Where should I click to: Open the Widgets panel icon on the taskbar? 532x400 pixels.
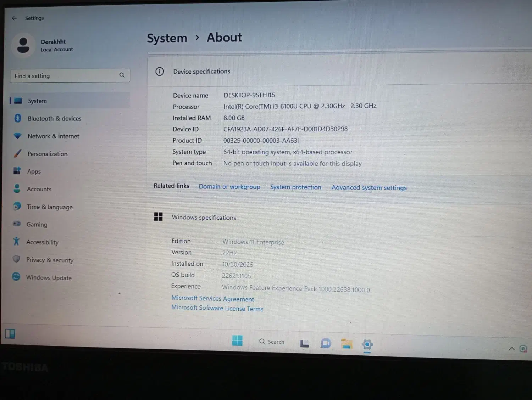10,333
